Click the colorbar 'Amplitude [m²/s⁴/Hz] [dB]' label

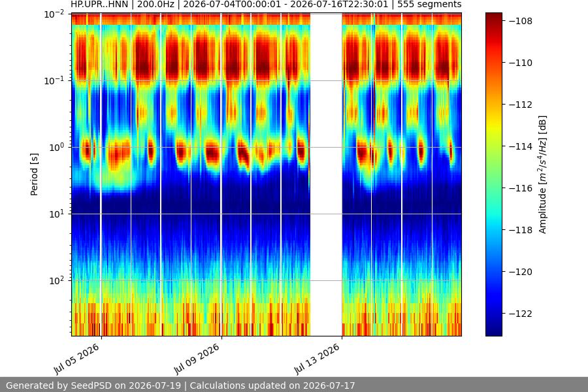pos(543,174)
